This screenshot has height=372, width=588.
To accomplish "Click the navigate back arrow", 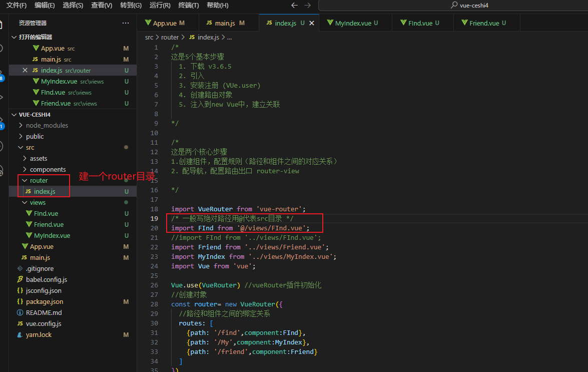I will (294, 5).
